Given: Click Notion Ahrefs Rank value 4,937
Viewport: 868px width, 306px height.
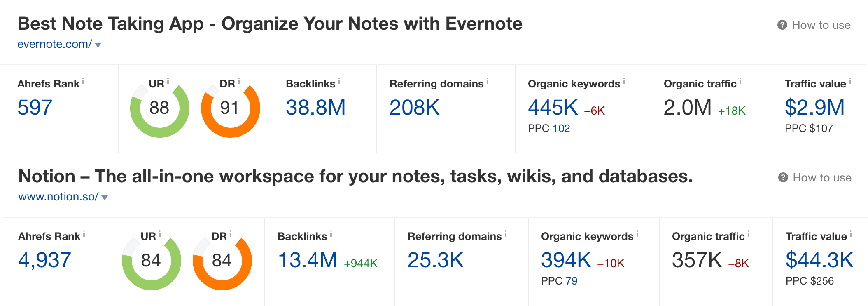Looking at the screenshot, I should click(x=45, y=260).
